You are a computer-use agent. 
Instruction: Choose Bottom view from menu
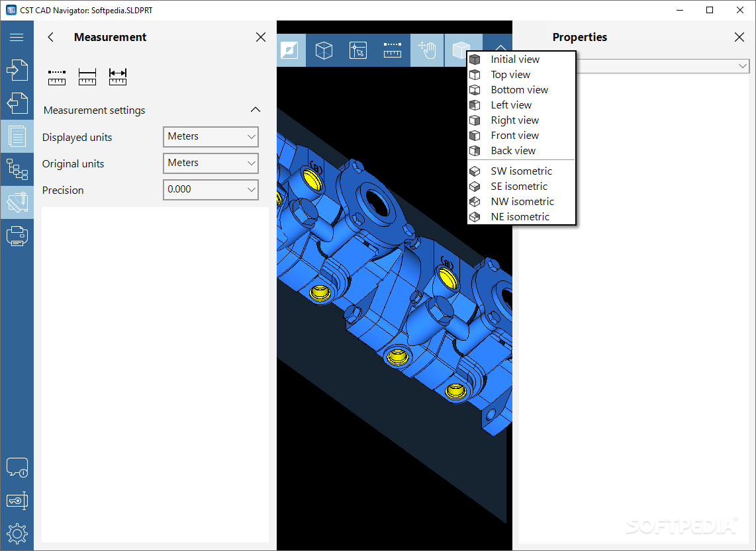tap(522, 89)
